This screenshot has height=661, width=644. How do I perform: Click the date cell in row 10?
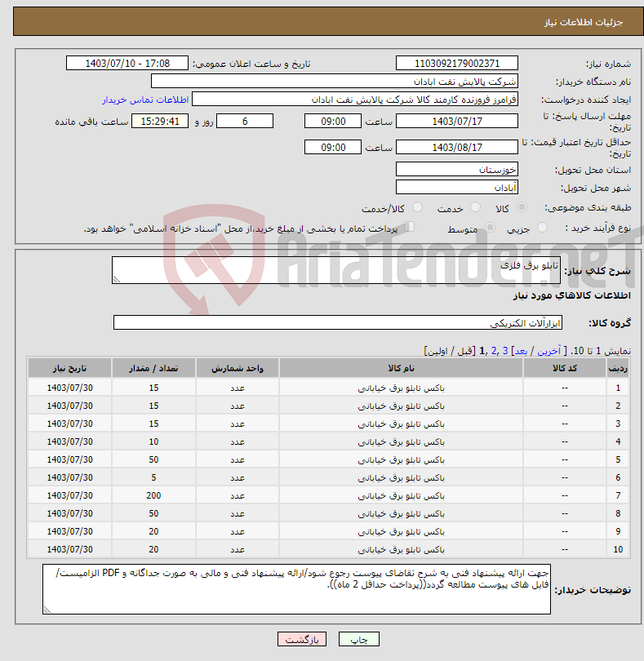[69, 549]
